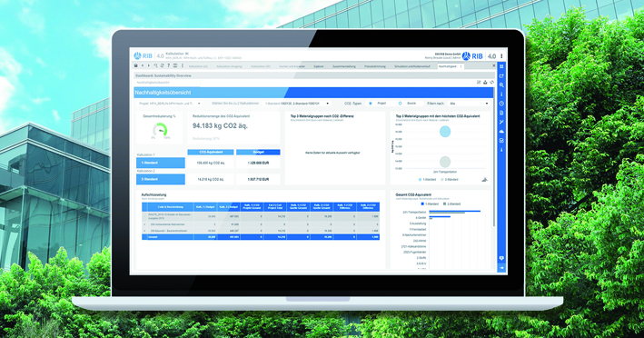The image size is (644, 338).
Task: Open the cloud icon in right sidebar
Action: [501, 132]
